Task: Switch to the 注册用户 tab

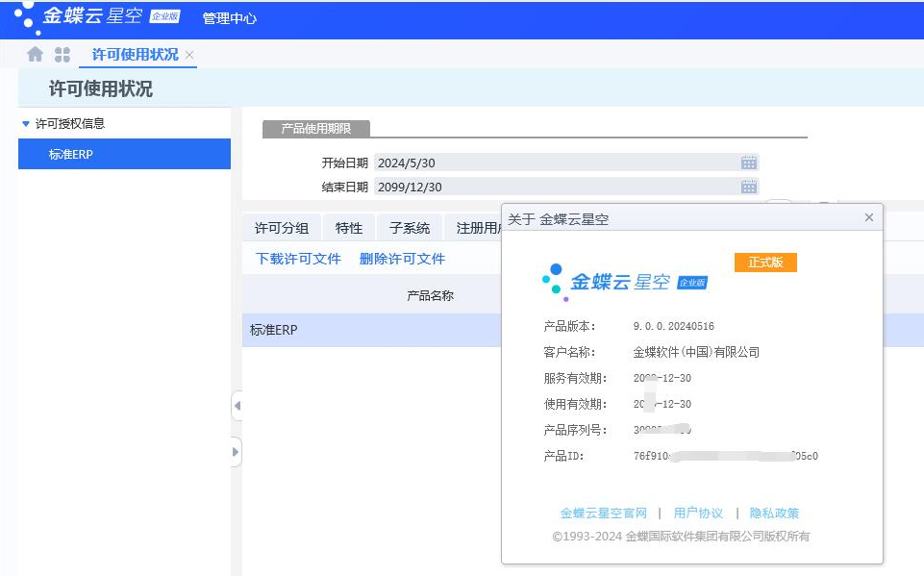Action: coord(474,228)
